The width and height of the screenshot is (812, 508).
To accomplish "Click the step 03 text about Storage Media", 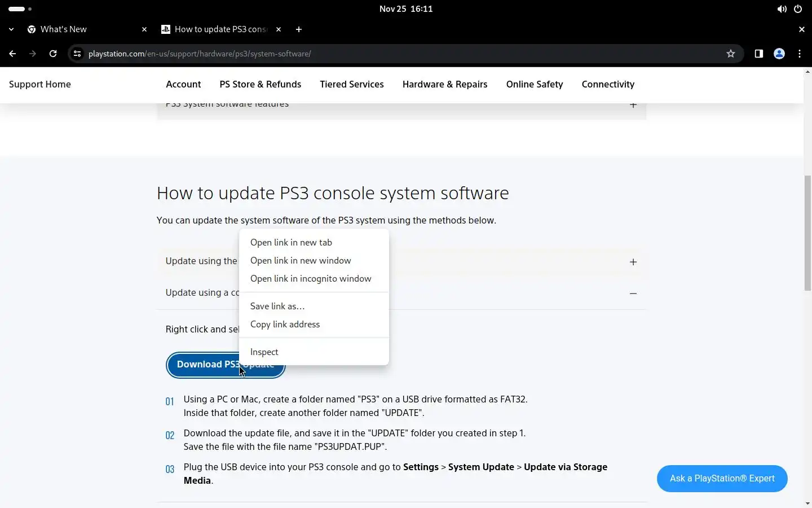I will click(395, 474).
